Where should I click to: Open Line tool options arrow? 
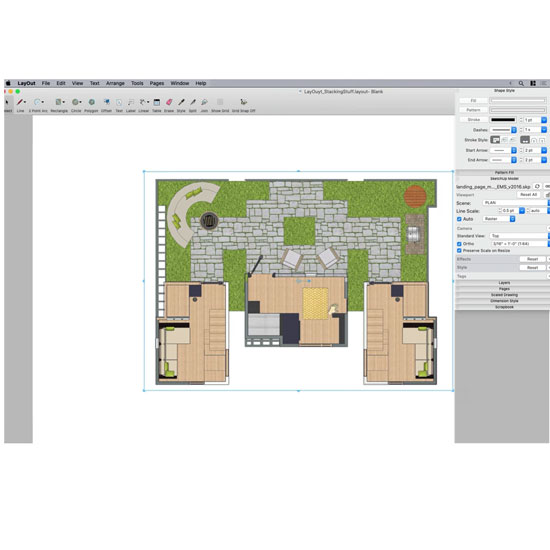25,102
